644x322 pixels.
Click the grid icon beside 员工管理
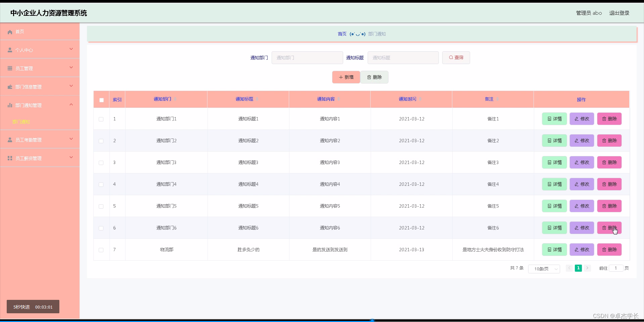pyautogui.click(x=10, y=68)
